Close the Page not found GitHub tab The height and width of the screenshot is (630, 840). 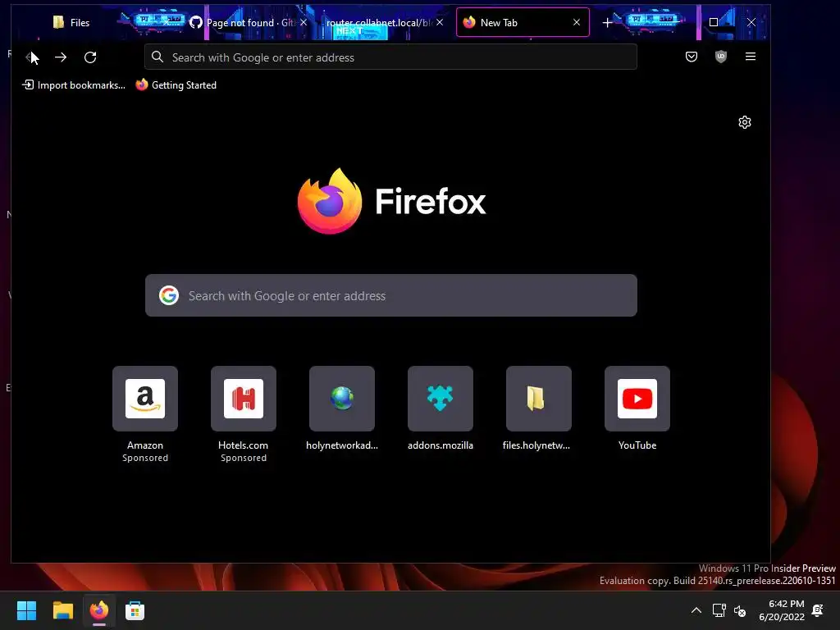[304, 22]
